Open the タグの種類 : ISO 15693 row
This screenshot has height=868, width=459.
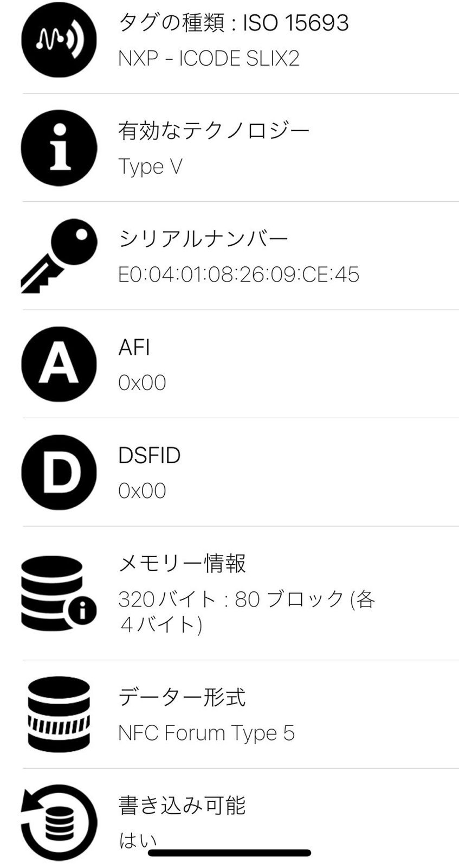(x=234, y=23)
